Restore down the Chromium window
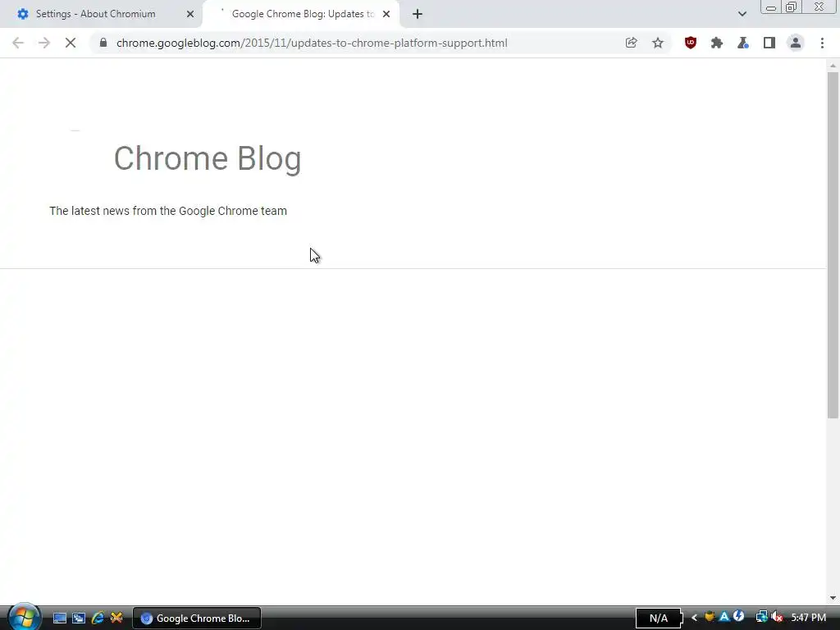This screenshot has width=840, height=630. tap(791, 7)
